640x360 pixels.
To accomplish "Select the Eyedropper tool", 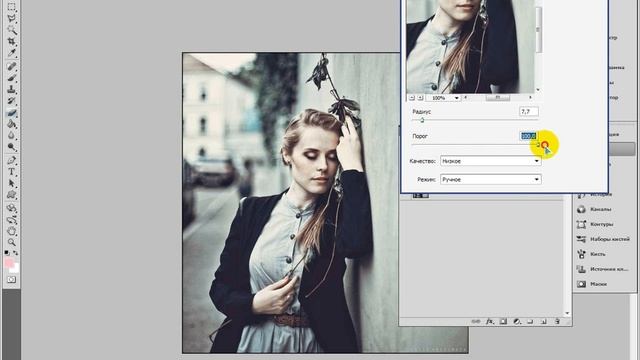I will pyautogui.click(x=11, y=53).
